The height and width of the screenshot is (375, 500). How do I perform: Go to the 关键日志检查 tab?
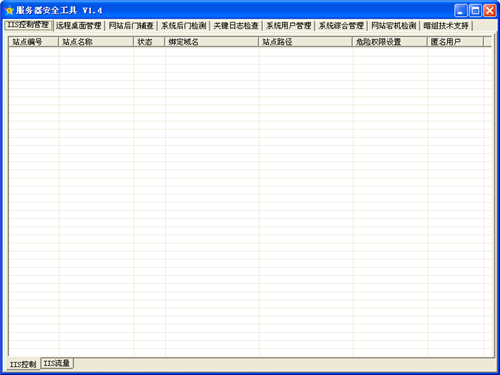[x=236, y=26]
